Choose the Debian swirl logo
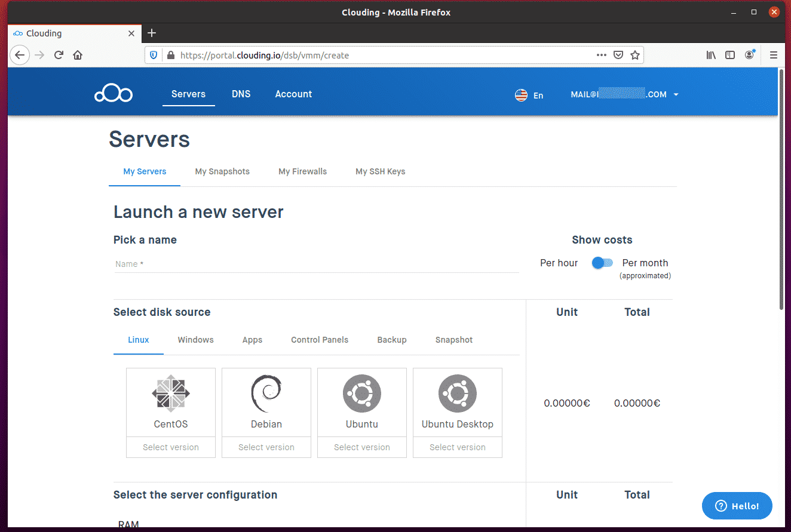The image size is (791, 532). pyautogui.click(x=266, y=393)
